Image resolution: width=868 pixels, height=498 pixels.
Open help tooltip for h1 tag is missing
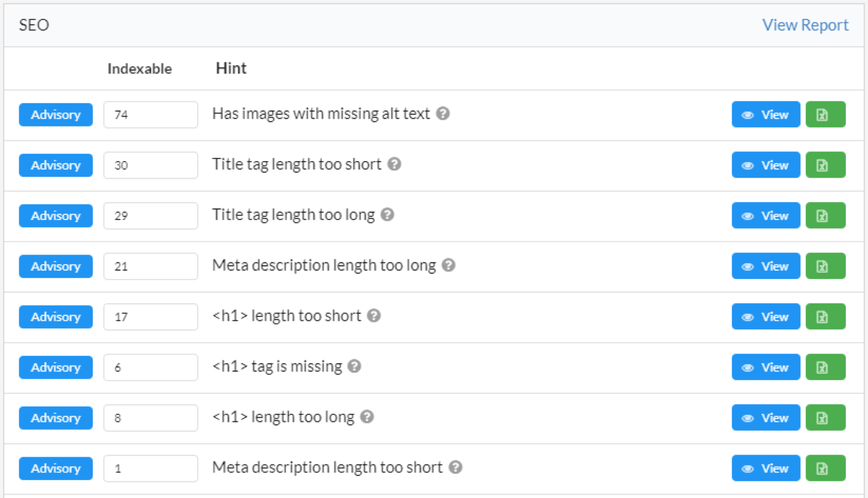point(354,366)
